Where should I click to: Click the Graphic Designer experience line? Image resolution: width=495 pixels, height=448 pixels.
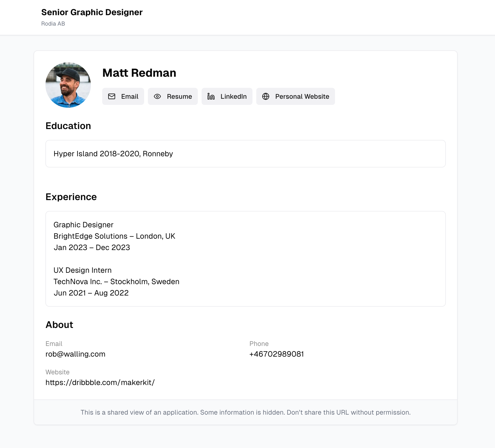84,225
